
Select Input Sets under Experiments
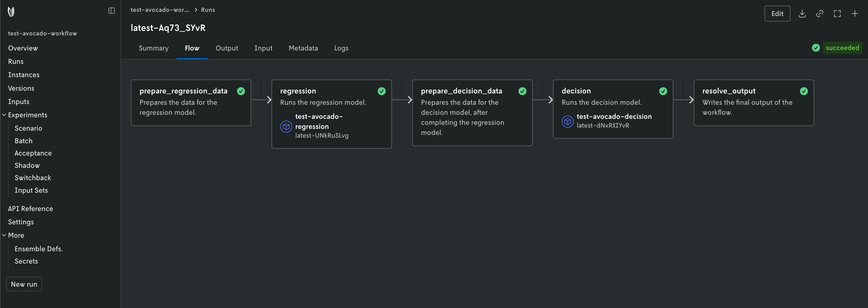(31, 190)
